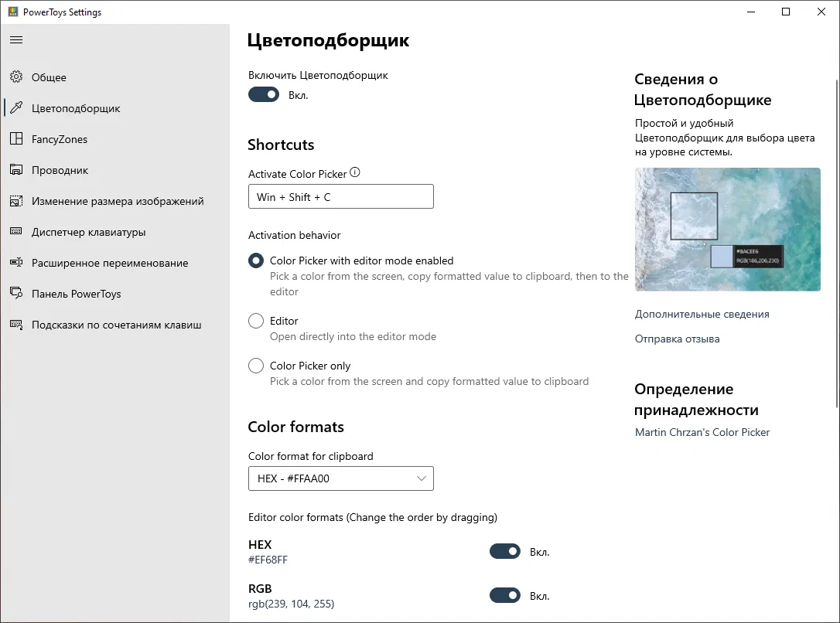This screenshot has height=623, width=840.
Task: Click the Цветоподборщик eyedropper icon
Action: tap(16, 108)
